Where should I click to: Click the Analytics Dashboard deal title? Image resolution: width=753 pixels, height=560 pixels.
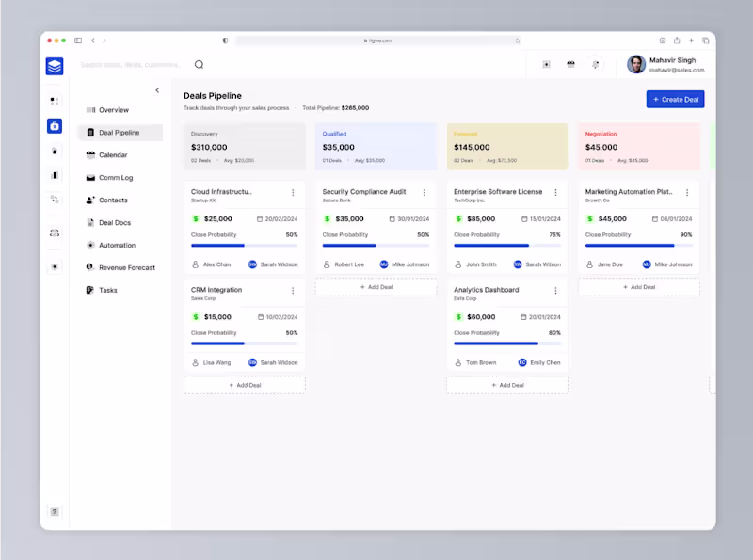(x=486, y=290)
